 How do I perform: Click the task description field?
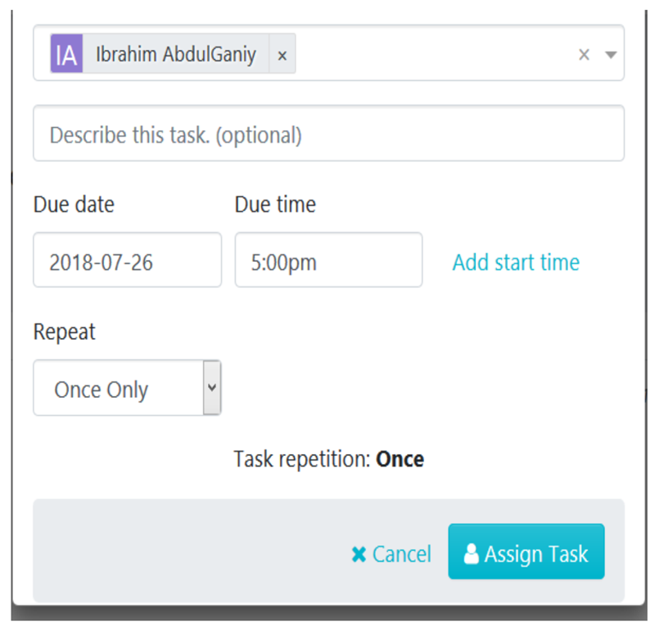click(329, 133)
